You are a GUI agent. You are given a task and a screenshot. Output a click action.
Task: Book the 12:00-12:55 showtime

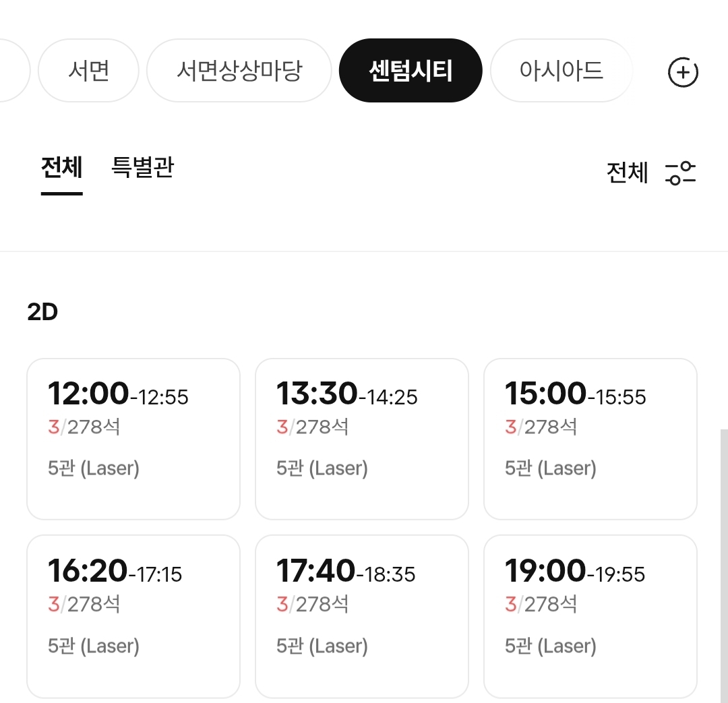(x=133, y=439)
